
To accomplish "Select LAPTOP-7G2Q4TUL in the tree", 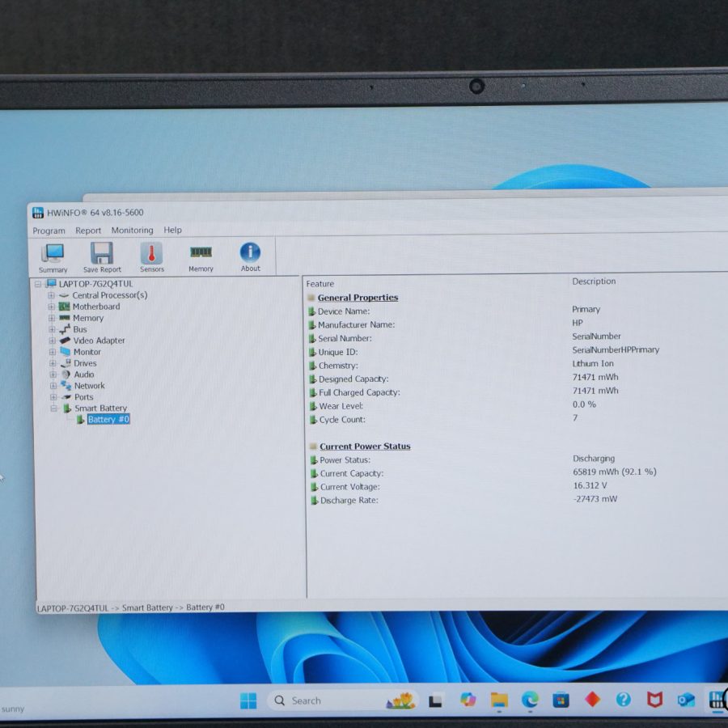I will click(95, 284).
